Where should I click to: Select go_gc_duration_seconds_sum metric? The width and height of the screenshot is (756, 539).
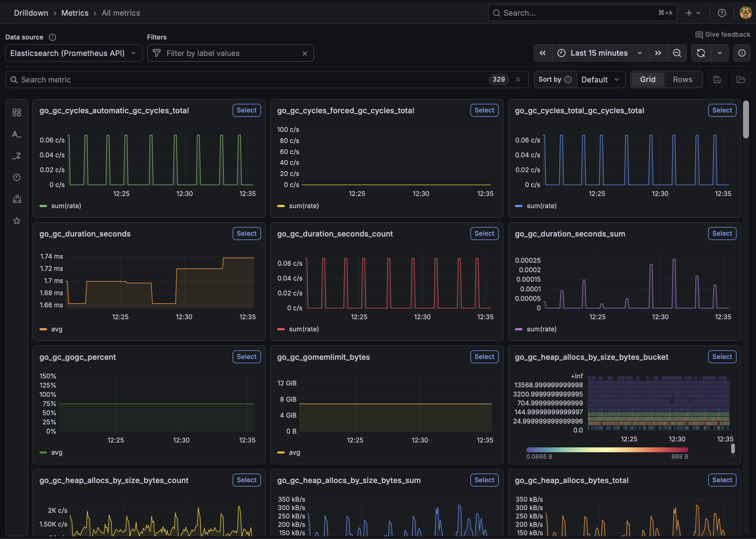pyautogui.click(x=722, y=233)
